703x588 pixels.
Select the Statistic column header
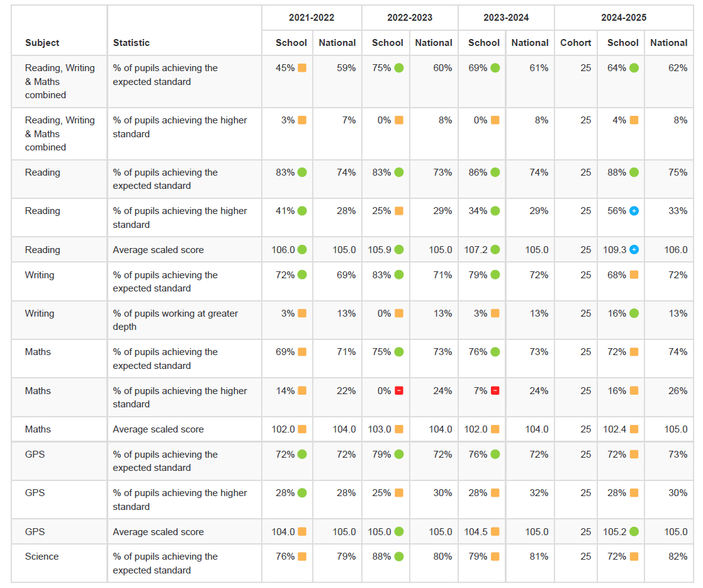[132, 43]
